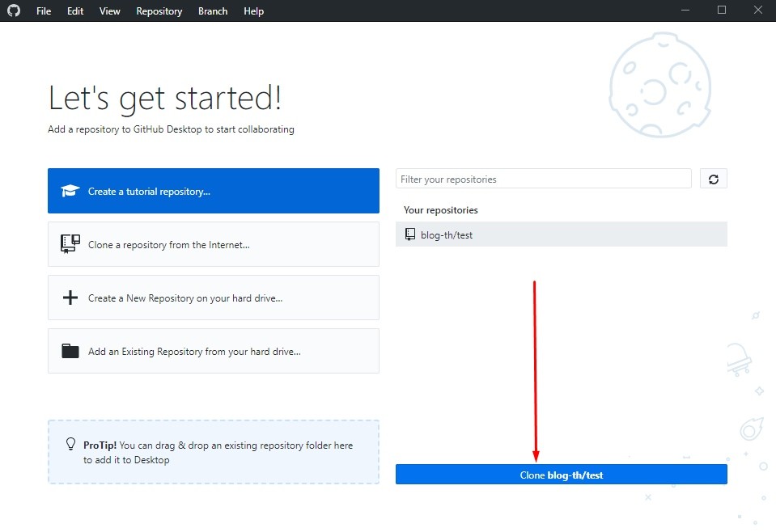This screenshot has height=532, width=776.
Task: Click the graduation cap tutorial icon
Action: pos(70,191)
